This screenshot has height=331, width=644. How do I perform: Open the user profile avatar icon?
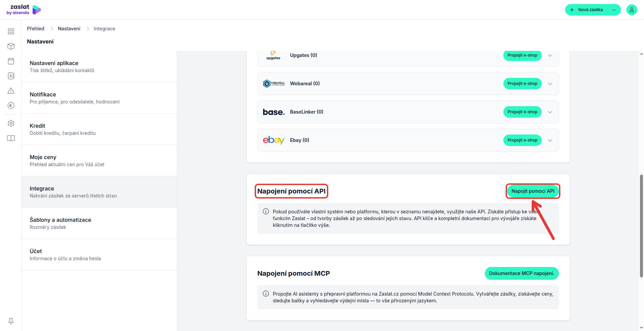(x=632, y=10)
